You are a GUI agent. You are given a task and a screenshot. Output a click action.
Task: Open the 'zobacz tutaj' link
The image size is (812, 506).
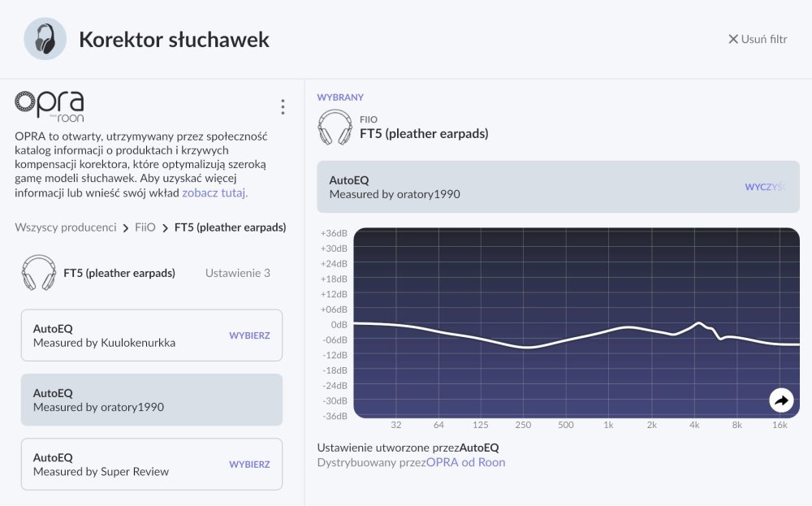(x=214, y=193)
